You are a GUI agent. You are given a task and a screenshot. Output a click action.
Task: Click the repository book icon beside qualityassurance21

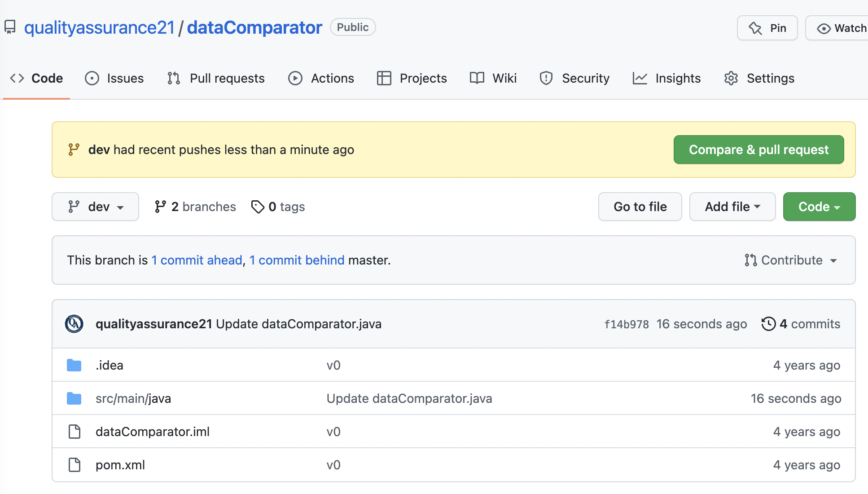coord(10,27)
